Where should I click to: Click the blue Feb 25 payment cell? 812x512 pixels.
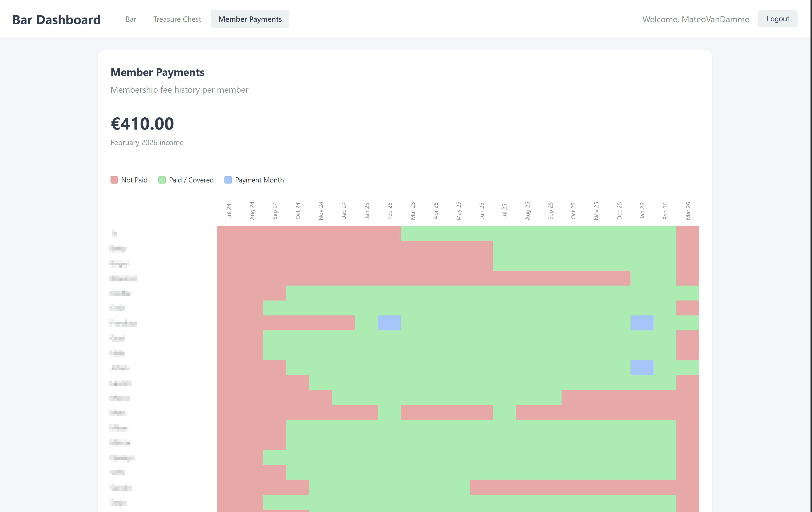[390, 323]
